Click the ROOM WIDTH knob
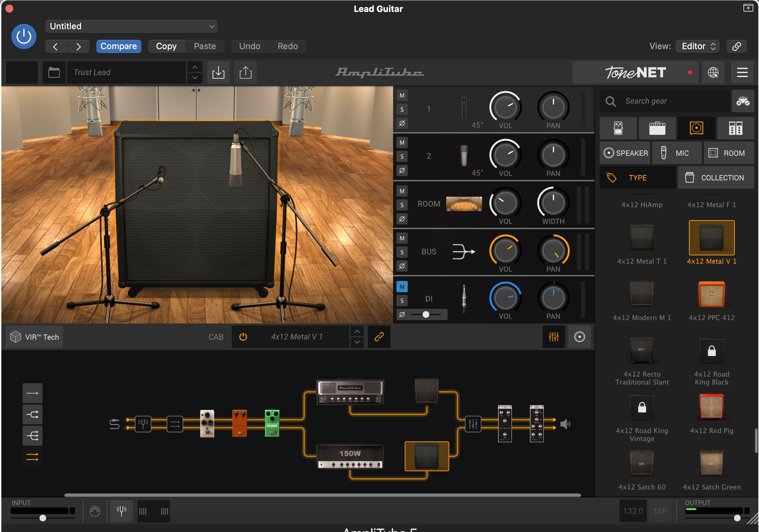The height and width of the screenshot is (532, 759). click(x=553, y=203)
